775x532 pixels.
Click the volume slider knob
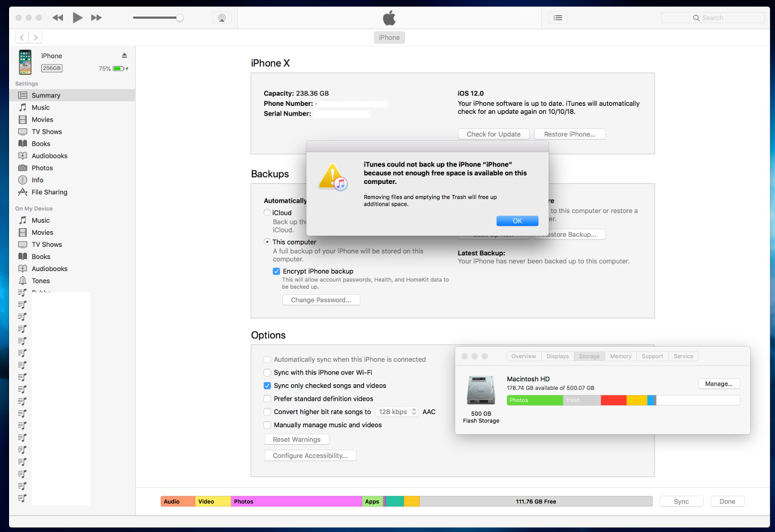(180, 18)
